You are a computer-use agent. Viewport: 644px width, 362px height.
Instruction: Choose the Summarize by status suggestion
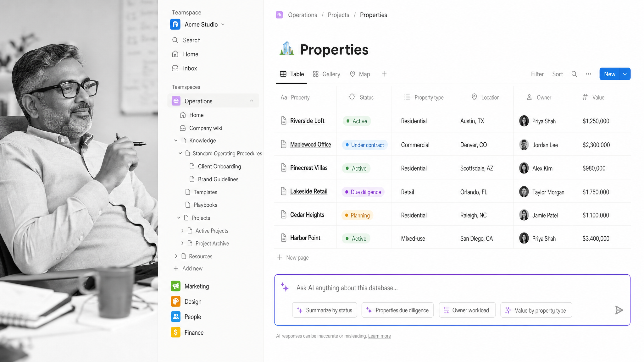click(325, 310)
